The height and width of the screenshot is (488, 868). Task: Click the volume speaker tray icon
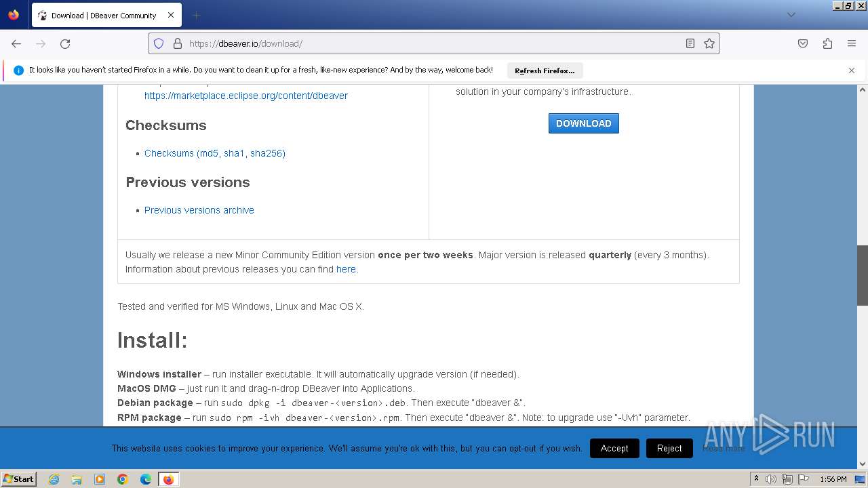coord(771,479)
